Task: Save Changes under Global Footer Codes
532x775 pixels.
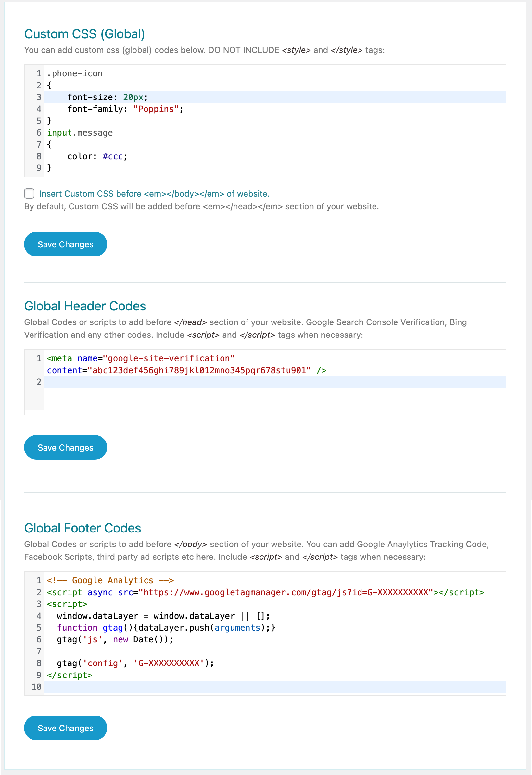Action: coord(65,728)
